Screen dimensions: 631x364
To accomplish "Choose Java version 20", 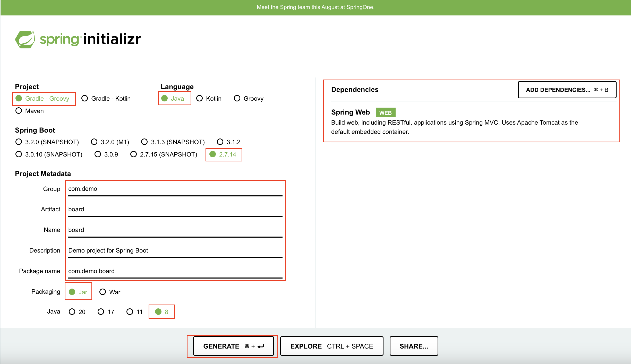I will point(72,312).
